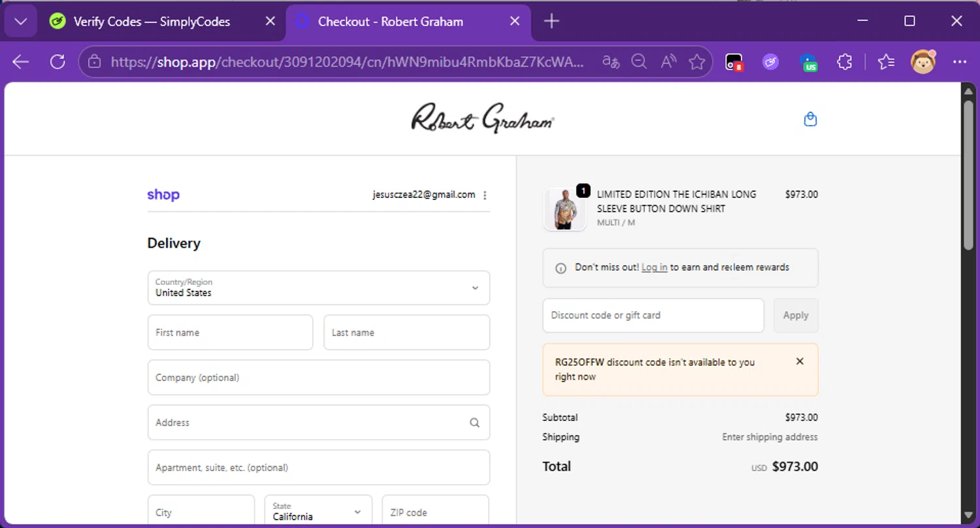Open the account options three-dot menu
This screenshot has width=980, height=528.
click(485, 195)
